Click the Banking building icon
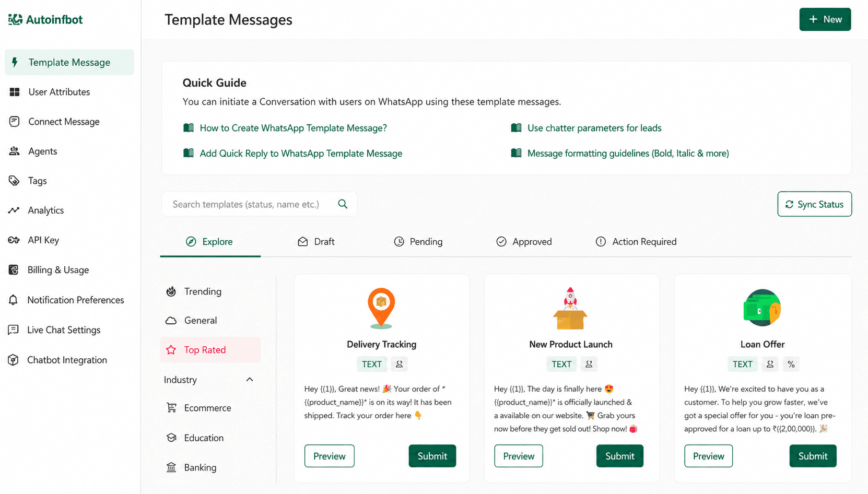This screenshot has width=868, height=494. (171, 467)
